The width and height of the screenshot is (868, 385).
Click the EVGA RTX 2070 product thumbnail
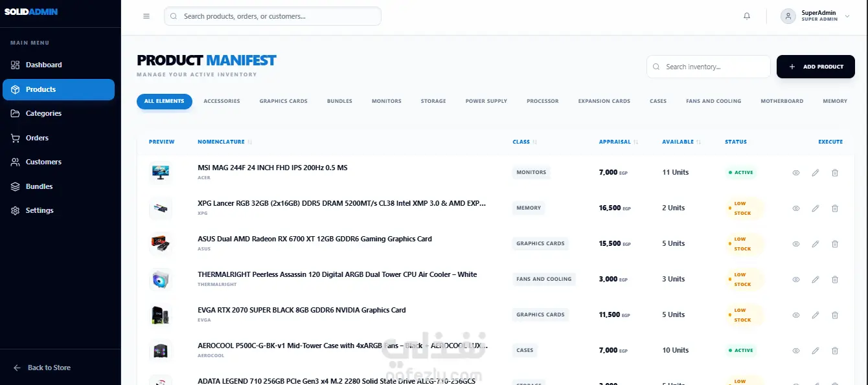(160, 315)
